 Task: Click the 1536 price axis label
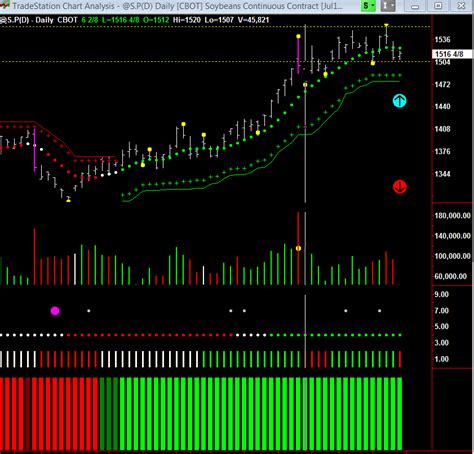click(x=442, y=40)
